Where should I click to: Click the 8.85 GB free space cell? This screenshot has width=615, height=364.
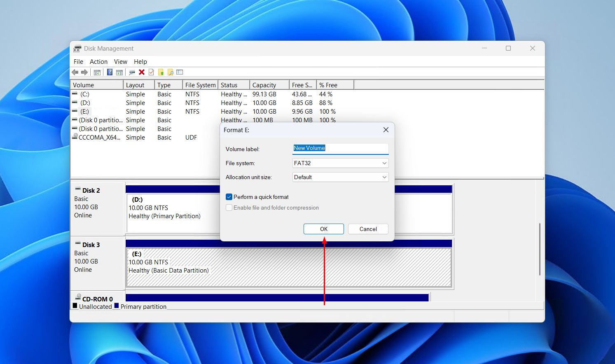pos(302,103)
